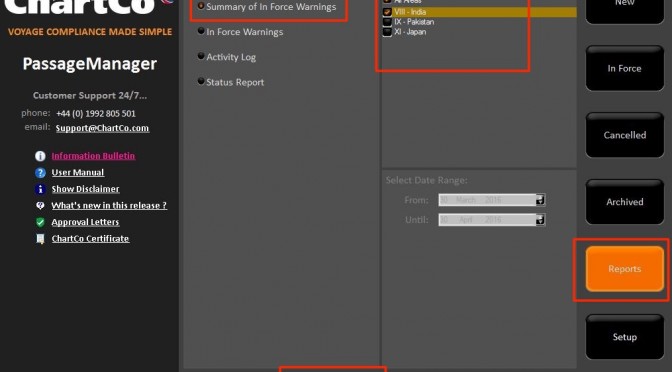Uncheck the VIII - India area checkbox
The width and height of the screenshot is (672, 372).
point(387,12)
